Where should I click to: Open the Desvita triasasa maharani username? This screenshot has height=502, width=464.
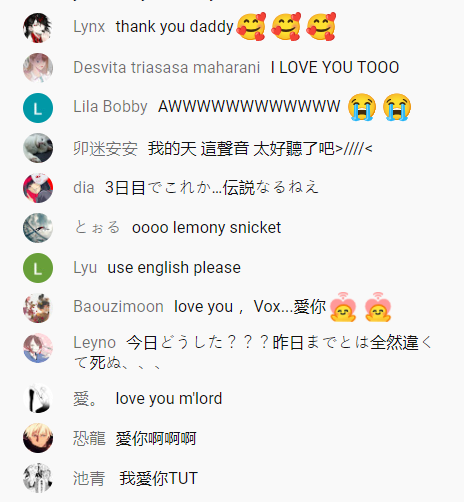coord(166,67)
